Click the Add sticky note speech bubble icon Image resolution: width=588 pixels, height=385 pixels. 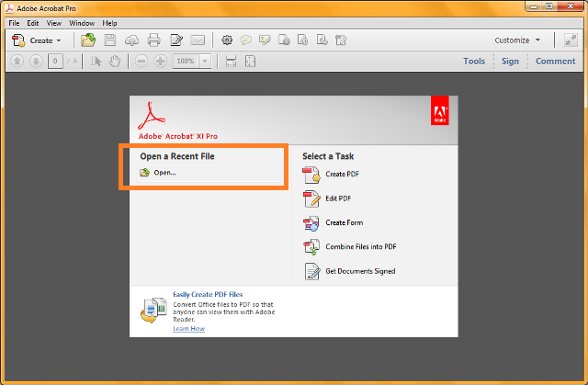click(x=245, y=40)
